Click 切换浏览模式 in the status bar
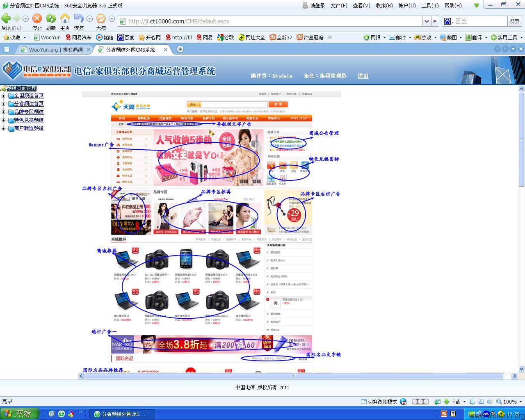Screen dimensions: 525x420 tap(379, 402)
